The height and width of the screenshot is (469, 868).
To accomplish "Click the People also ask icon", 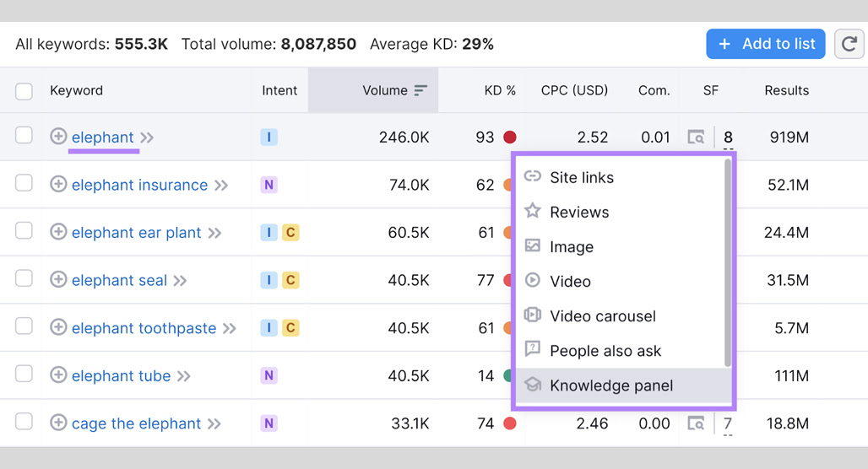I will 533,348.
